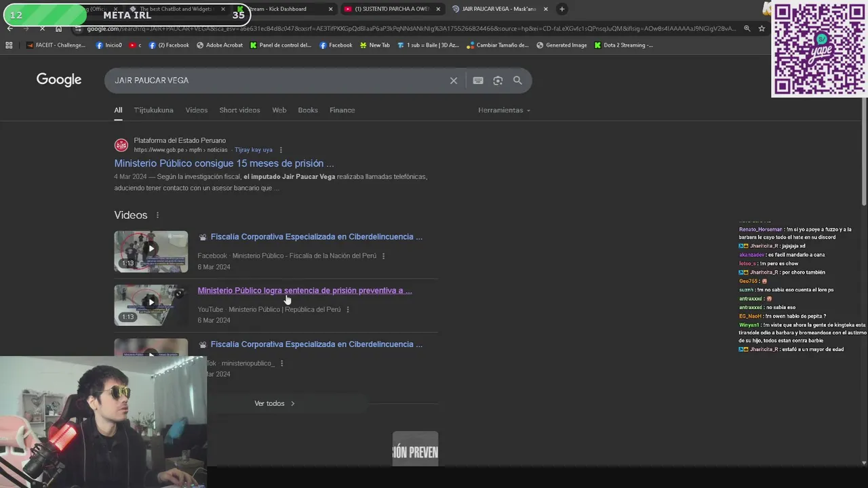Image resolution: width=868 pixels, height=488 pixels.
Task: Open the TikTok Fiscalía Corporativa Especializada video link
Action: [317, 344]
